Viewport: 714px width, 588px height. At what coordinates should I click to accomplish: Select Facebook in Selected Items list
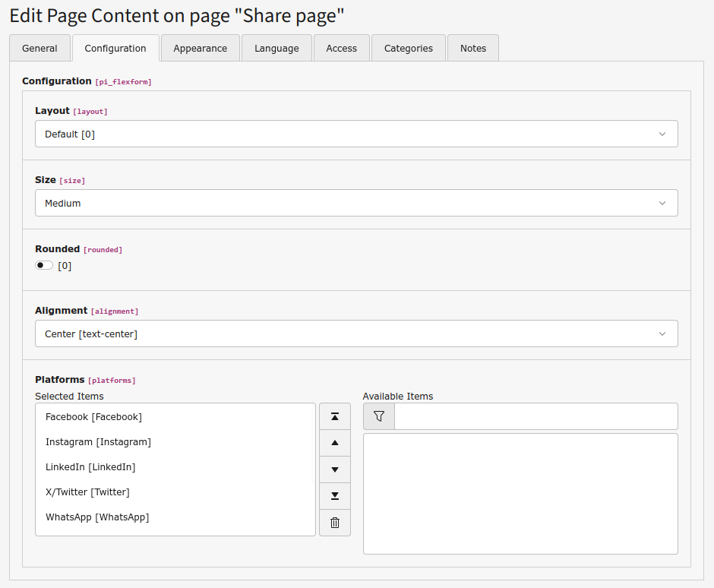[93, 416]
